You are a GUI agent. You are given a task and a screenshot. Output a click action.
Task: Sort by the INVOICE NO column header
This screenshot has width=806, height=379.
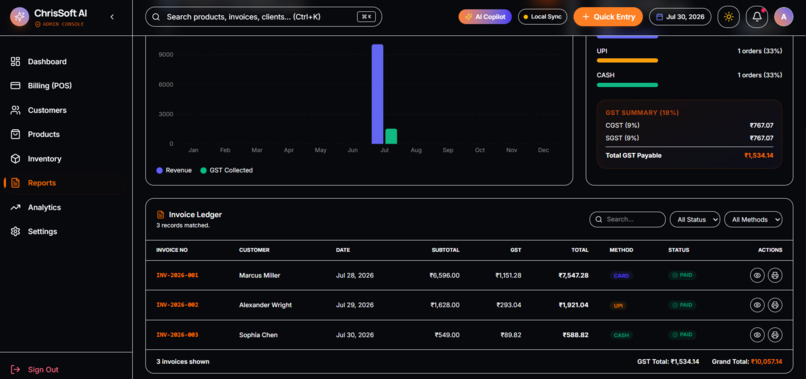click(172, 250)
